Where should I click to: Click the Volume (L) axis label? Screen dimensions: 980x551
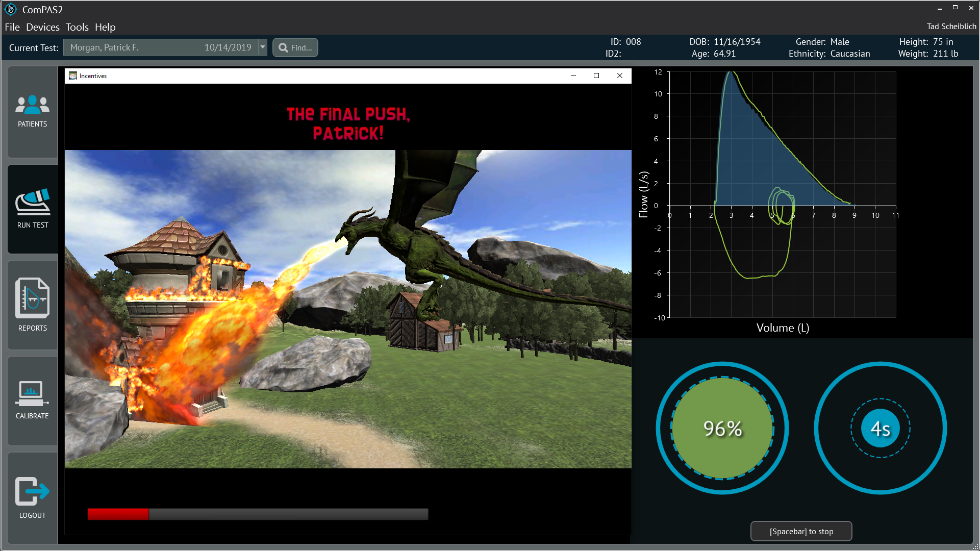[x=783, y=328]
